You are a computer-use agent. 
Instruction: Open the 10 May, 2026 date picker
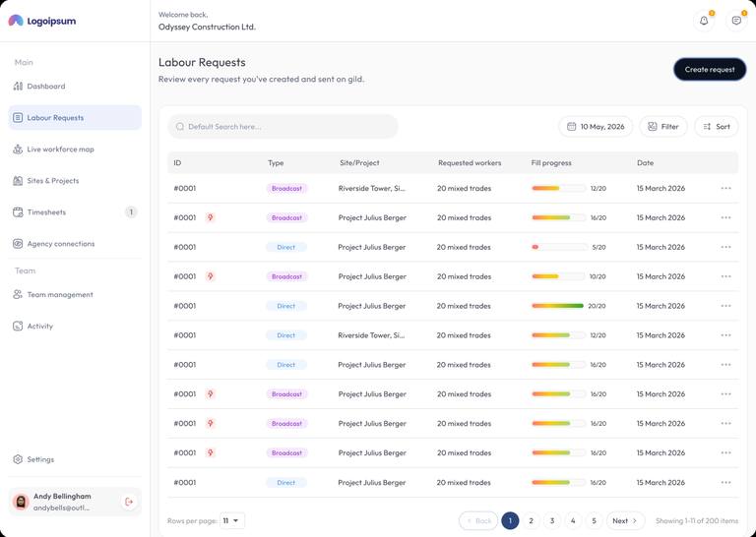pos(596,127)
